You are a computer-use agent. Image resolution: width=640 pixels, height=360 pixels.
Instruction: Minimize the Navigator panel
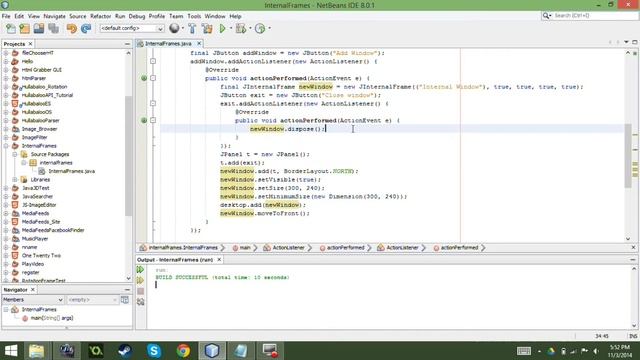[127, 290]
